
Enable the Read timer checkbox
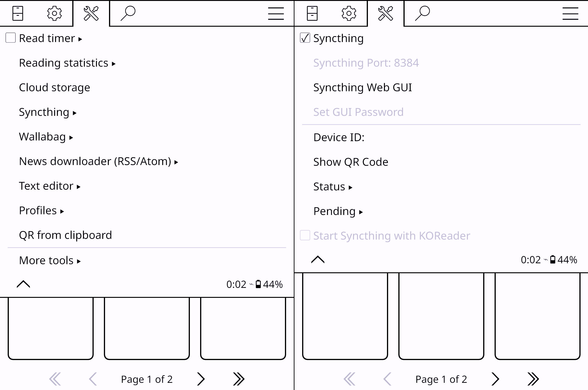(x=11, y=38)
